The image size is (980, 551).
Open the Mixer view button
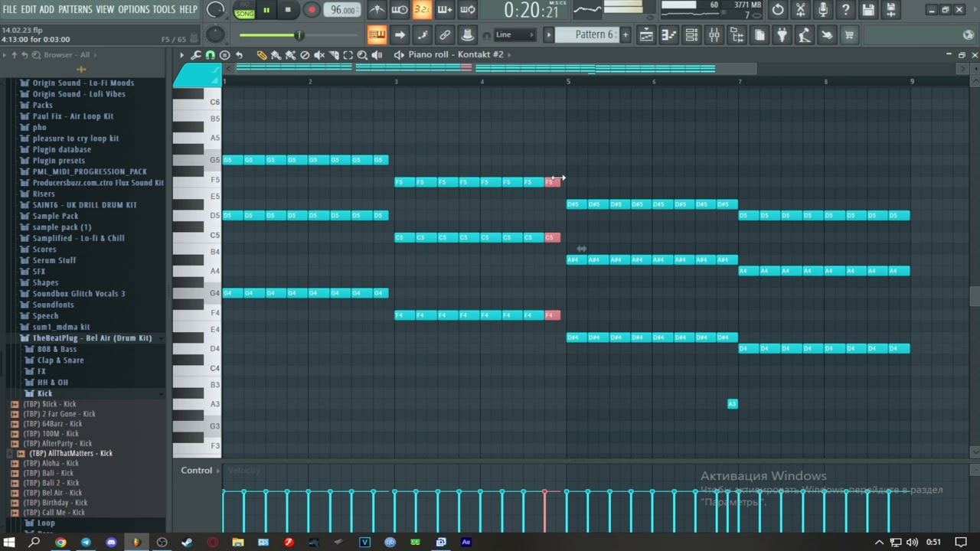coord(714,34)
